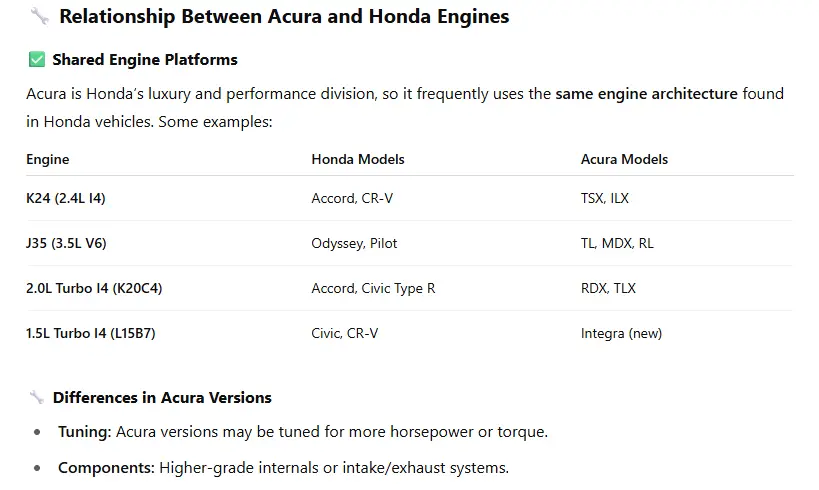Click the bullet point before Components
The image size is (819, 490).
(37, 468)
